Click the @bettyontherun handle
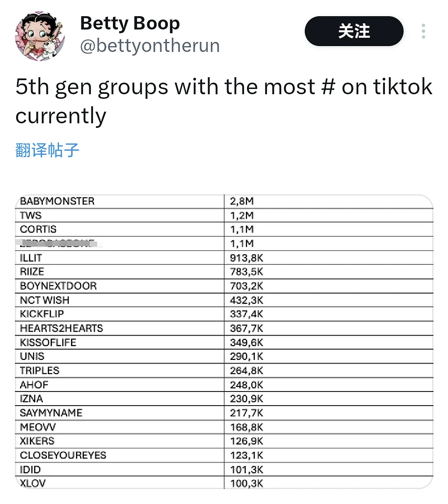Image resolution: width=448 pixels, height=504 pixels. click(x=149, y=46)
